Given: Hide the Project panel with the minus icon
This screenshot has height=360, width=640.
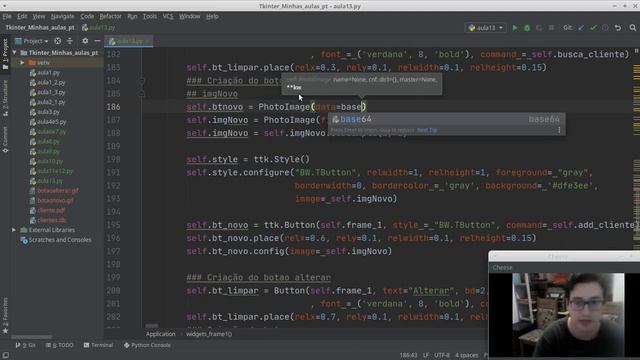Looking at the screenshot, I should [x=97, y=41].
